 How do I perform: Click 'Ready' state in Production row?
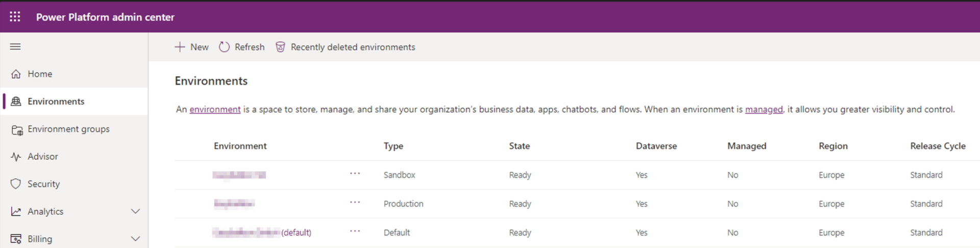(x=520, y=204)
